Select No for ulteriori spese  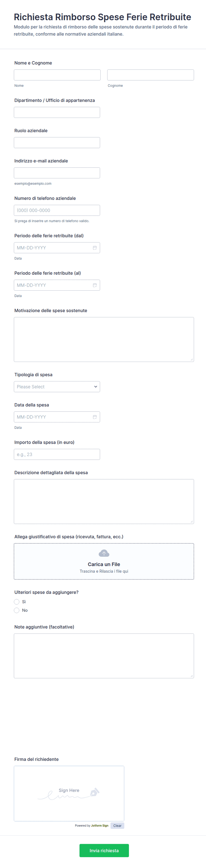click(16, 610)
